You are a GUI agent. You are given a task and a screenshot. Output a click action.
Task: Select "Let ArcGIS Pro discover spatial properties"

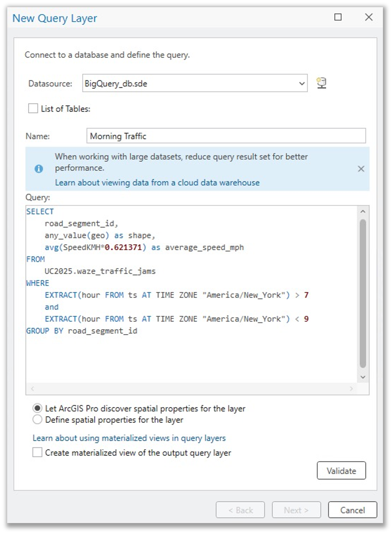coord(37,409)
